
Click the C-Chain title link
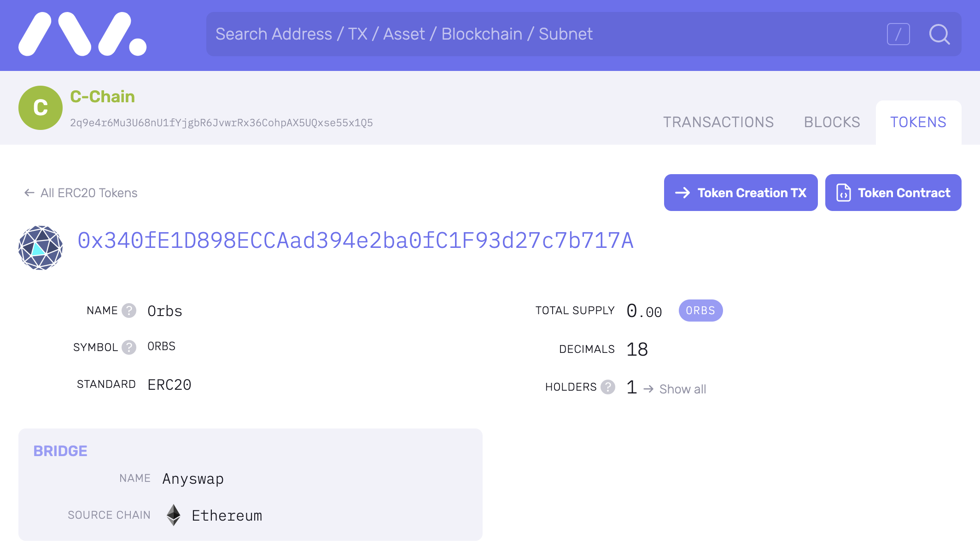click(x=102, y=97)
